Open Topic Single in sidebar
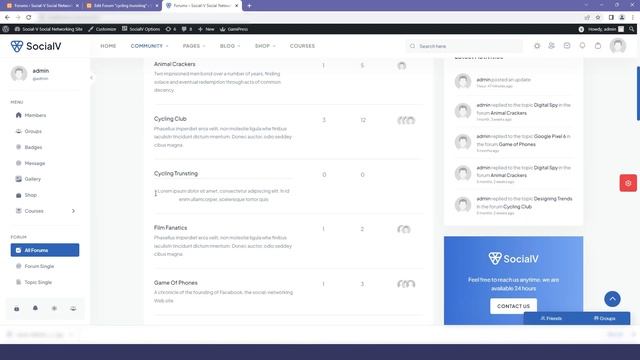This screenshot has width=640, height=360. pyautogui.click(x=38, y=282)
